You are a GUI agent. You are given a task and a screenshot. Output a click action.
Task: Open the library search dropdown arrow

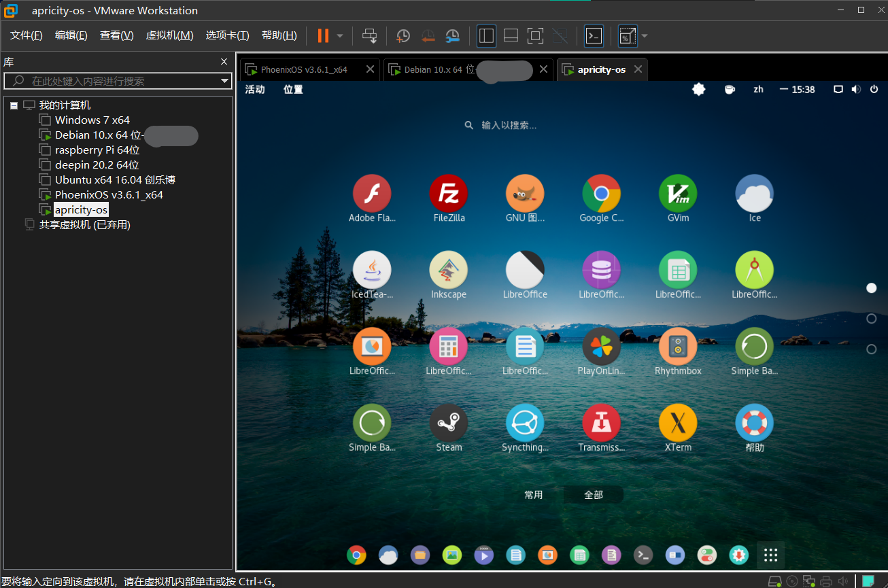[x=224, y=81]
